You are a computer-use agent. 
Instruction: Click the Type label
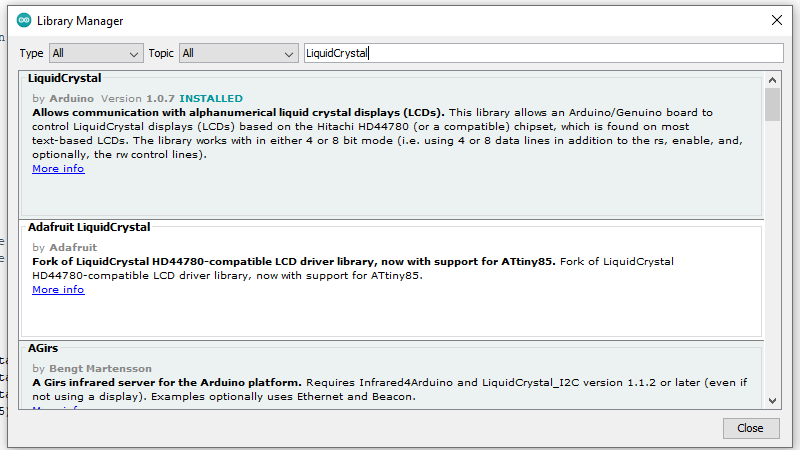[31, 53]
